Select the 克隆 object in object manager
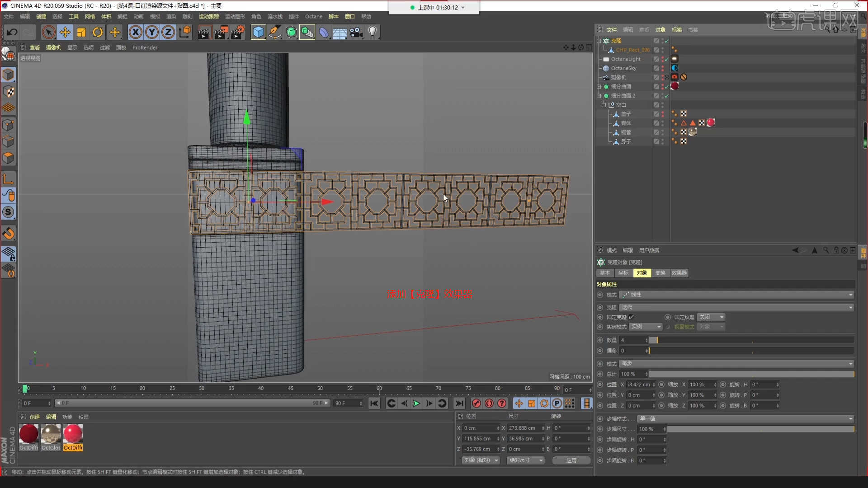 pos(616,41)
